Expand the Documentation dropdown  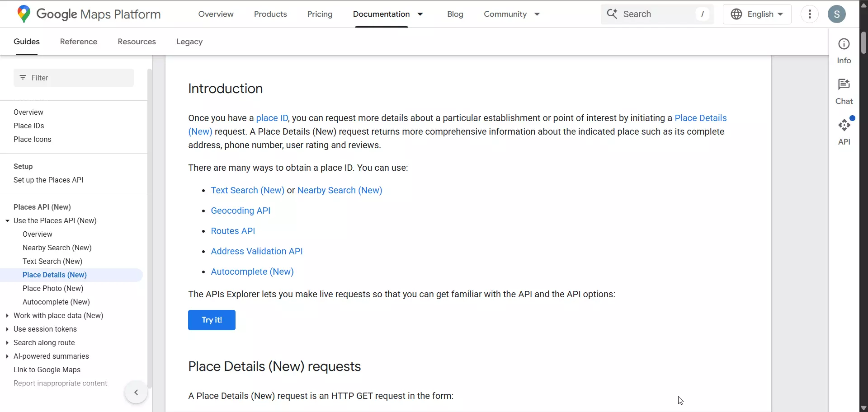[x=421, y=14]
